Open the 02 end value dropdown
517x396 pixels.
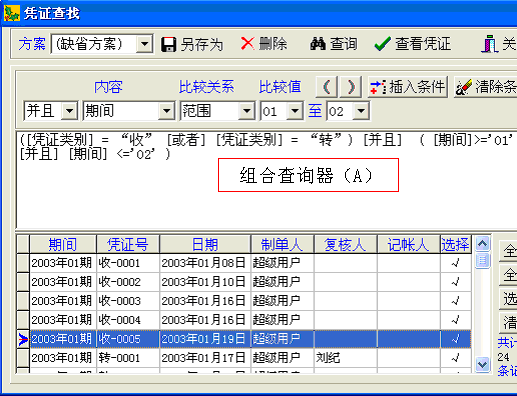pos(361,111)
